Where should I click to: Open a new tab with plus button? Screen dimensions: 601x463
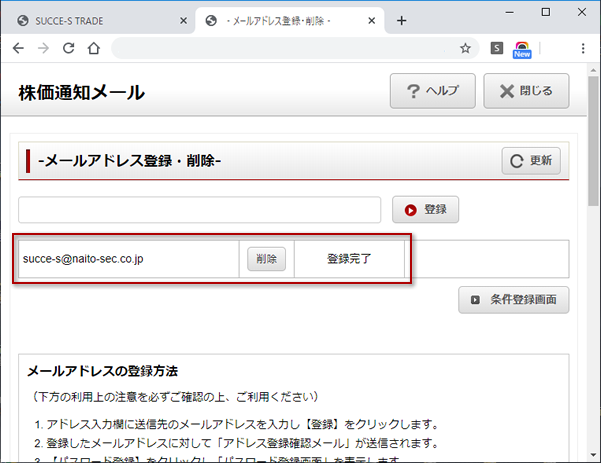402,20
